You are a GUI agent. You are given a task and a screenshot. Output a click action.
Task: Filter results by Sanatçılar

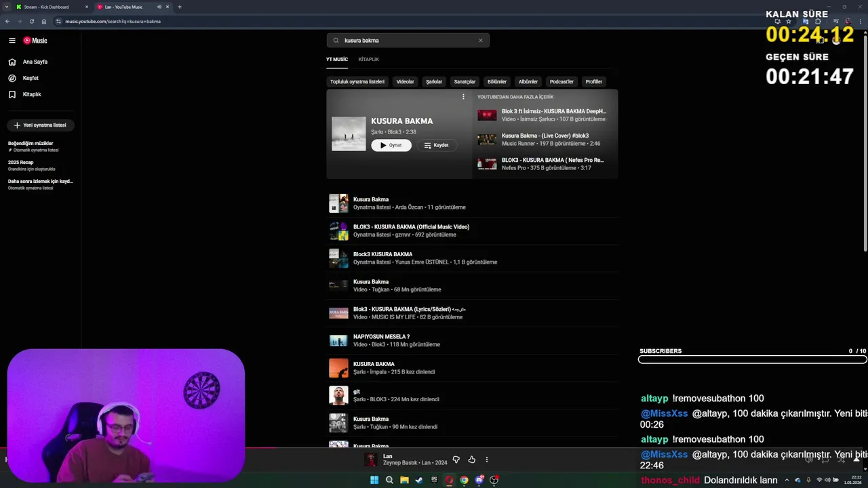pos(465,81)
